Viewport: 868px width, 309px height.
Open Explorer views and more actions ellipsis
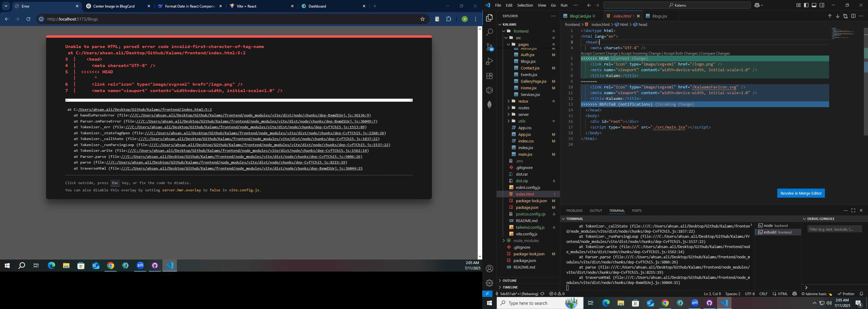(x=553, y=16)
